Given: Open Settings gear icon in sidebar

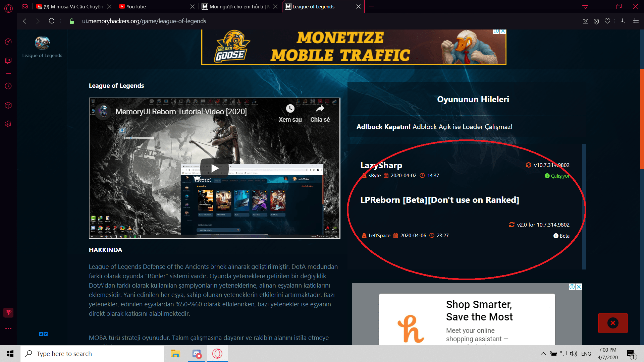Looking at the screenshot, I should [8, 124].
